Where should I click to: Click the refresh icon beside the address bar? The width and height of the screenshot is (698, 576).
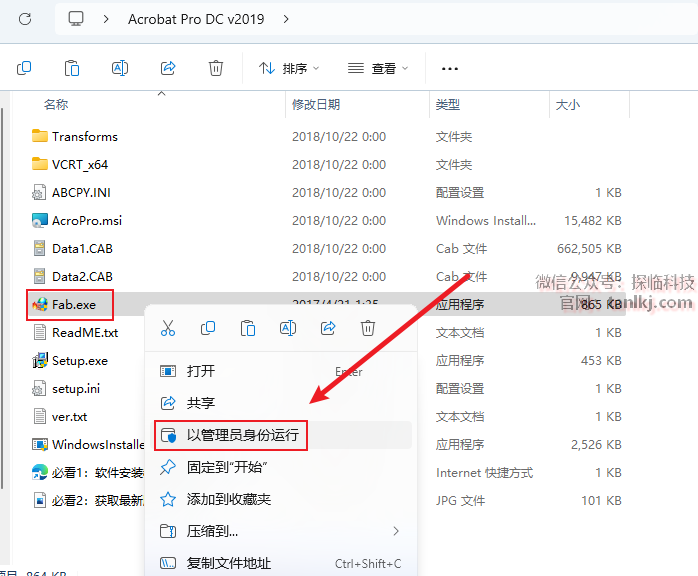[25, 19]
